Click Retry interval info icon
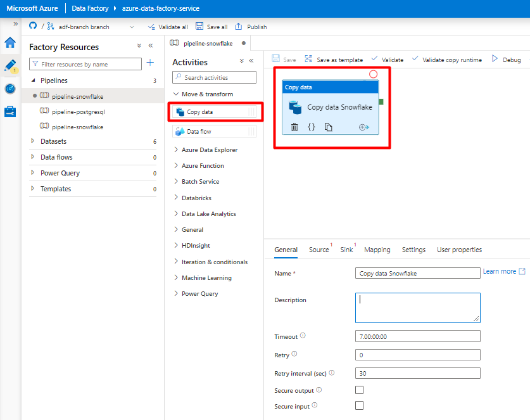The height and width of the screenshot is (420, 530). (x=332, y=372)
